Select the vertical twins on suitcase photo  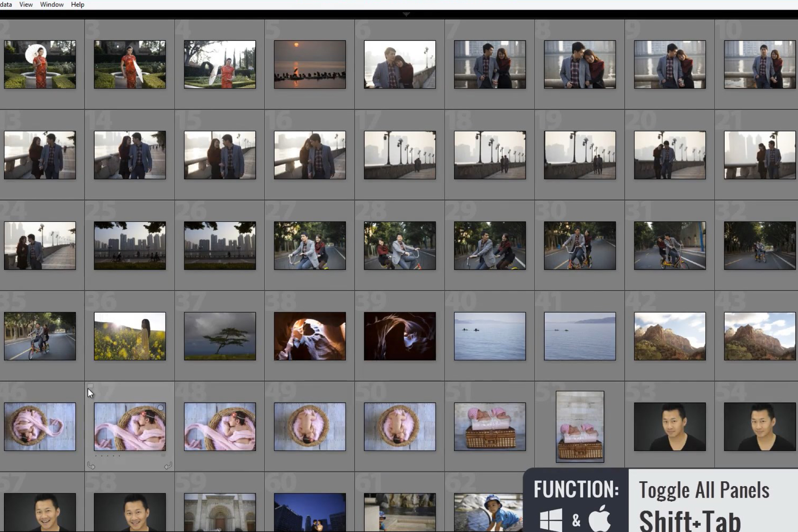[580, 427]
